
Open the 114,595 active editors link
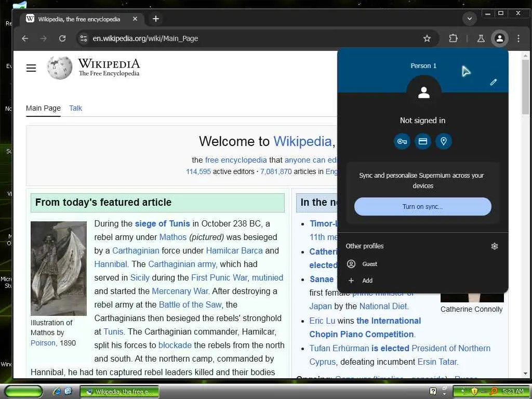tap(198, 171)
